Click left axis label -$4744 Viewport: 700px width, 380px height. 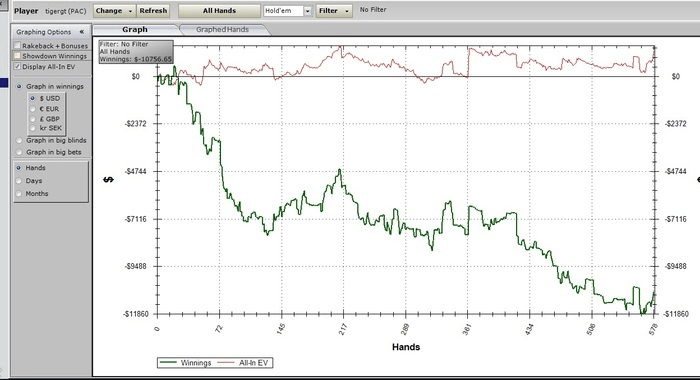coord(135,171)
